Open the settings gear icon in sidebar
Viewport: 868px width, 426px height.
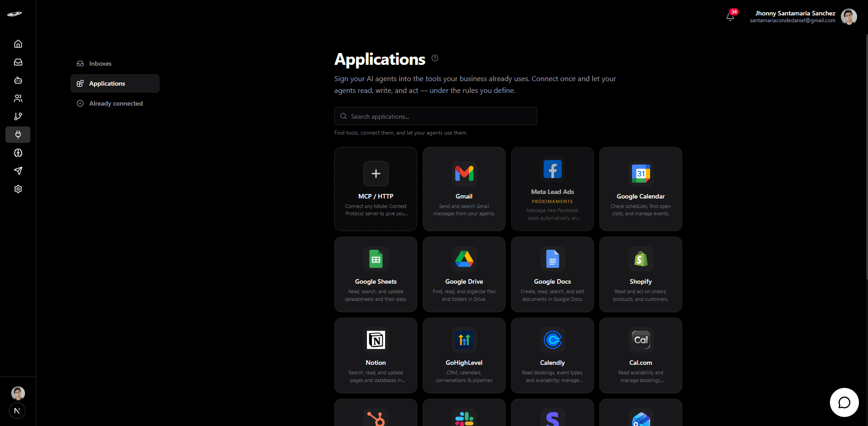click(x=18, y=189)
